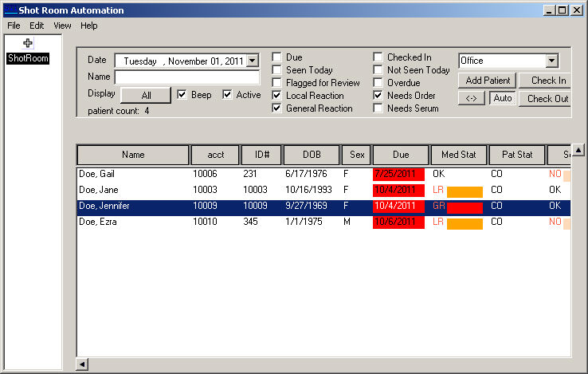Click the Display All button
The width and height of the screenshot is (588, 374).
(146, 96)
